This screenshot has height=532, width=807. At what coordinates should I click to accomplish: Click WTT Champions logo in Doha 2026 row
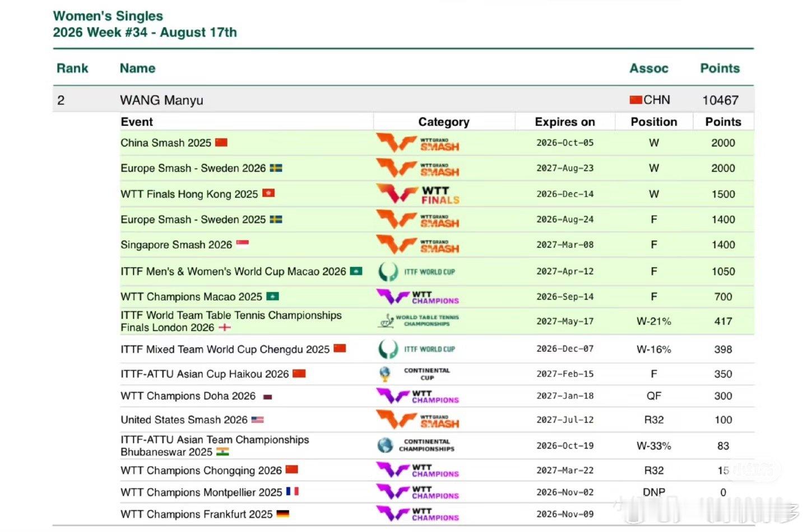pyautogui.click(x=418, y=396)
